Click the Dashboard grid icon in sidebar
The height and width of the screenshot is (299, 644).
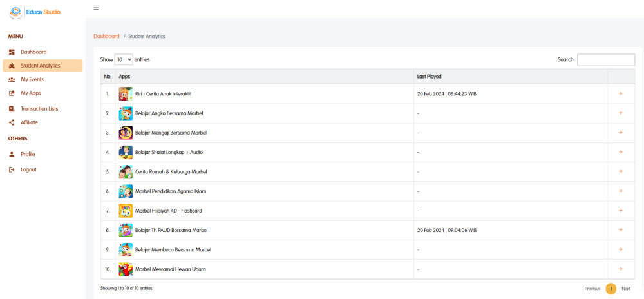click(12, 52)
